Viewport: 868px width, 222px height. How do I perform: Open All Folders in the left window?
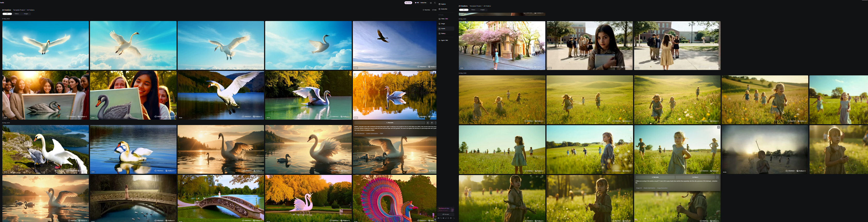31,10
